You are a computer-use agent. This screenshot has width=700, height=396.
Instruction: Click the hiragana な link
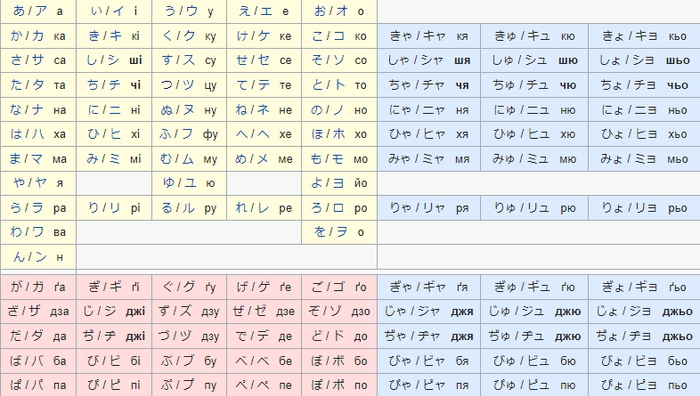[16, 109]
